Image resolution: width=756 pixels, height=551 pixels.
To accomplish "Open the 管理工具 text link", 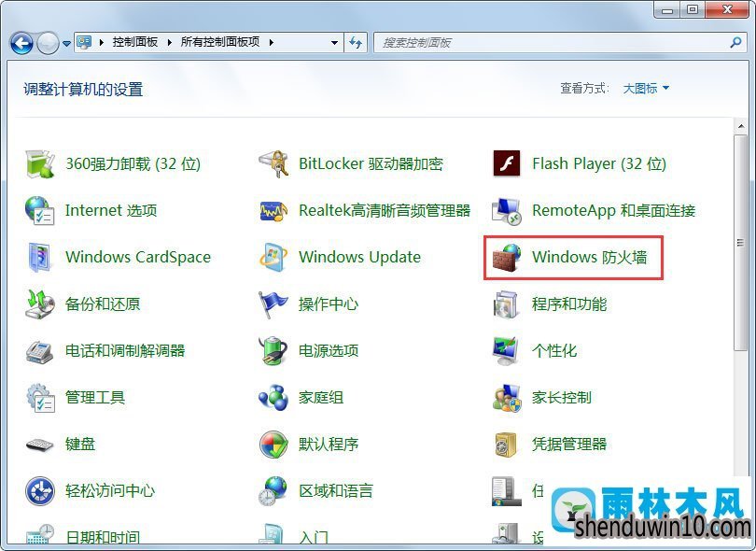I will (x=95, y=398).
